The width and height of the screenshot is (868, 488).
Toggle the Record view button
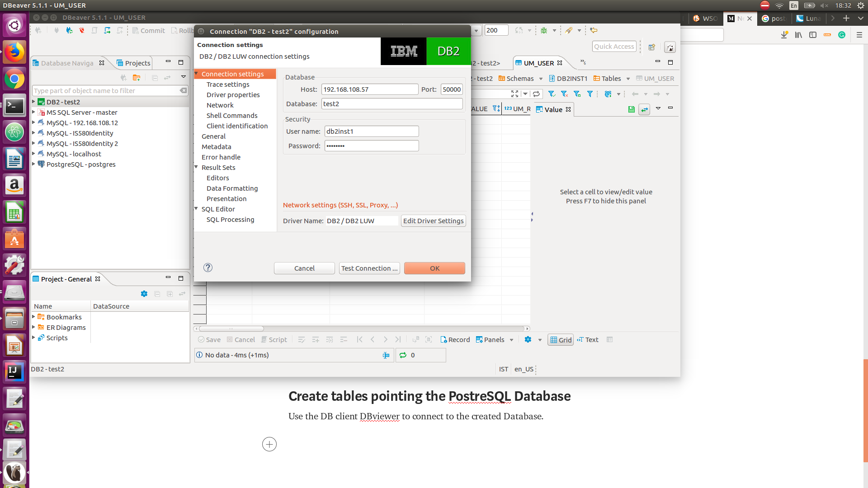pos(455,340)
